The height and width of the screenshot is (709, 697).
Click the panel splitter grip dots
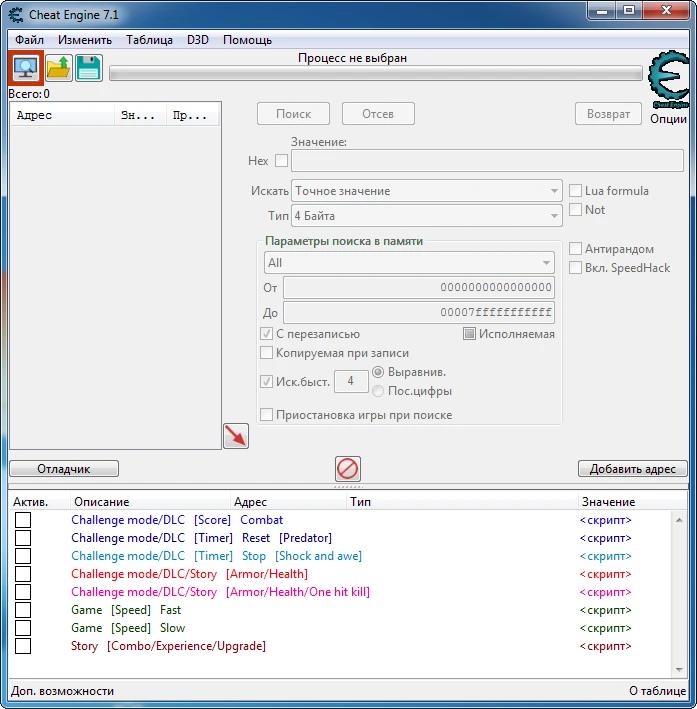pos(348,487)
